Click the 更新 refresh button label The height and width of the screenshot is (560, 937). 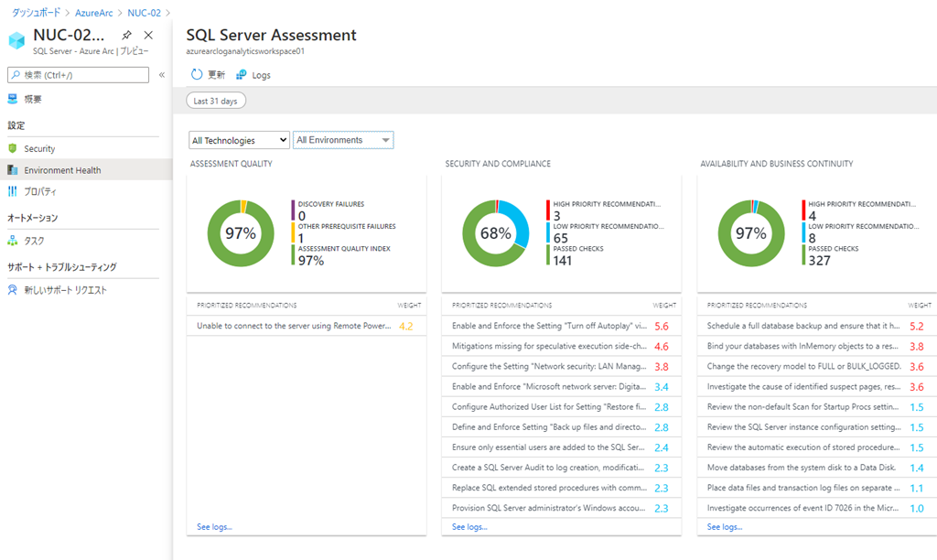(x=216, y=75)
